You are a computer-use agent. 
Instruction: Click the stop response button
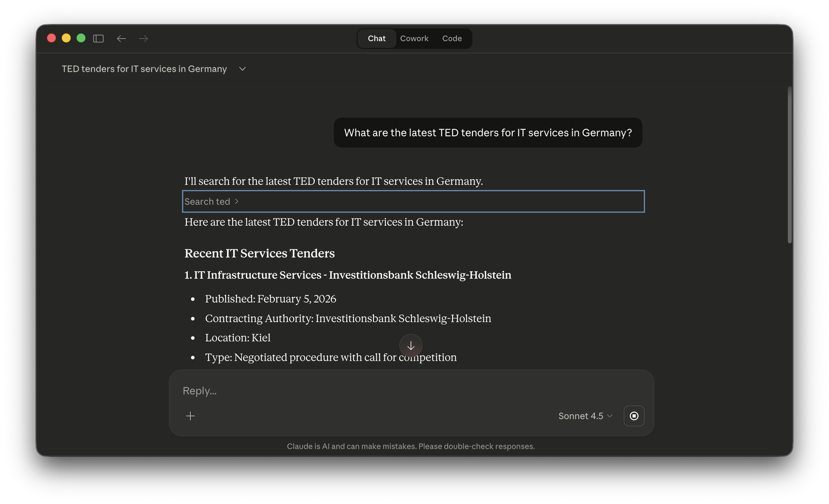634,416
